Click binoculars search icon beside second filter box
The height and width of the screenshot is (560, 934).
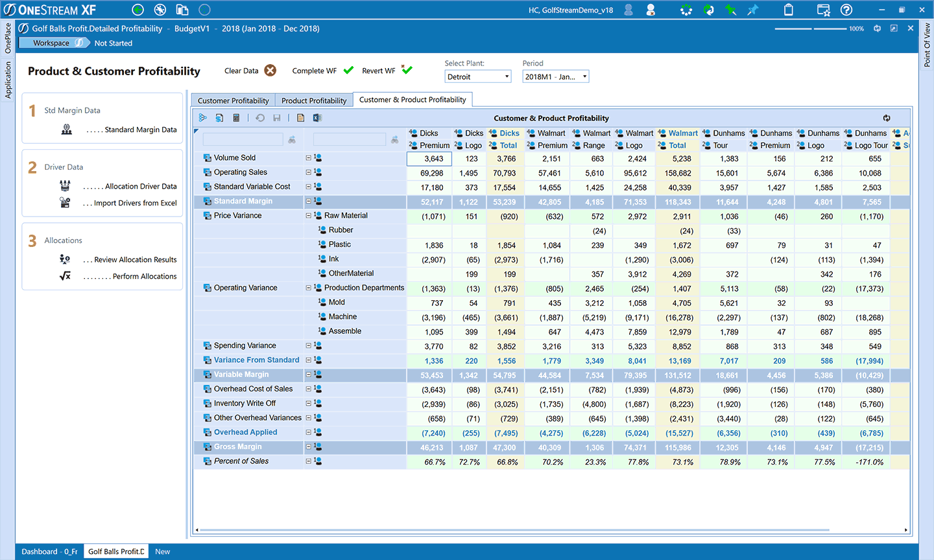[394, 140]
